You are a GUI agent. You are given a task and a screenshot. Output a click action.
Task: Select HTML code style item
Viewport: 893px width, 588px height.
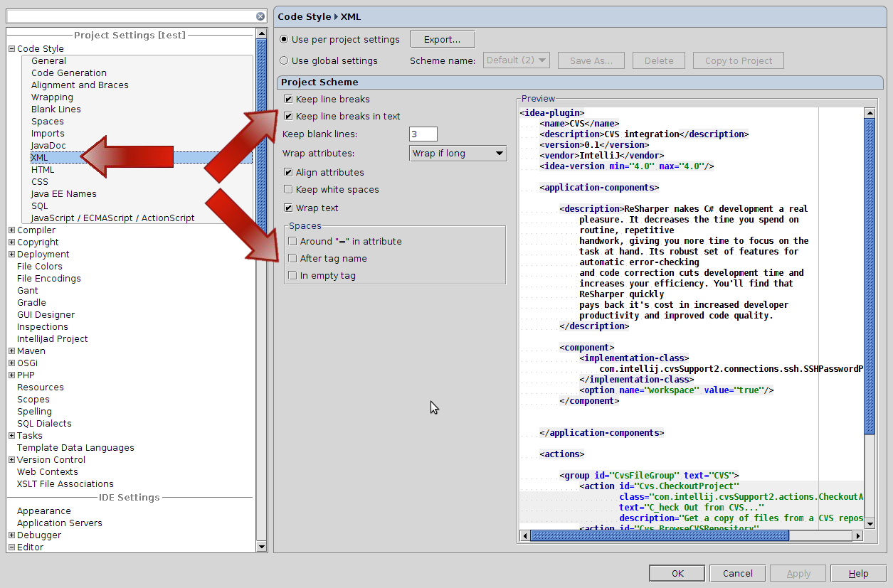point(43,170)
